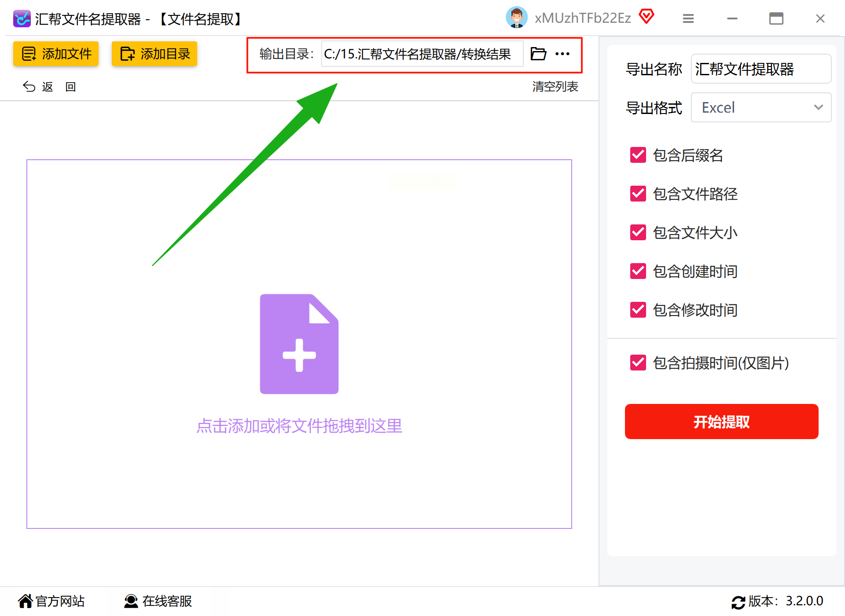Uncheck the include-suffix checkbox

coord(638,155)
